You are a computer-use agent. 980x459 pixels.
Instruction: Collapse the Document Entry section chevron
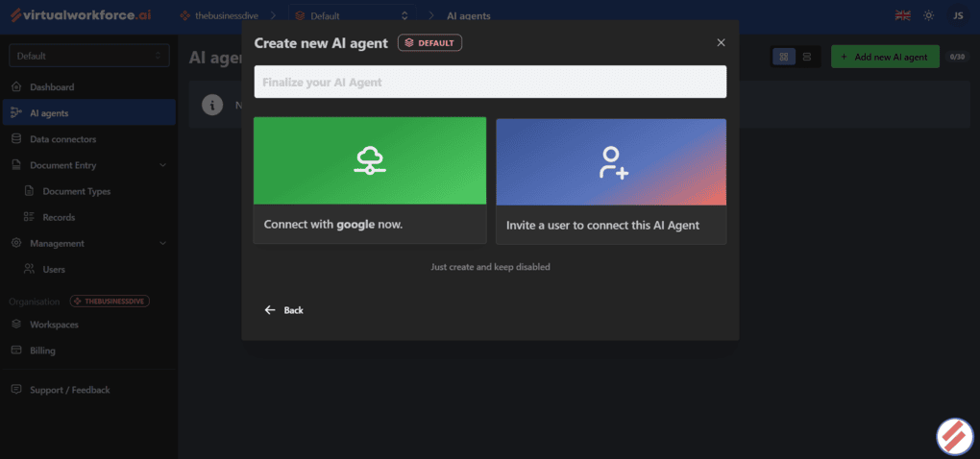pyautogui.click(x=163, y=165)
